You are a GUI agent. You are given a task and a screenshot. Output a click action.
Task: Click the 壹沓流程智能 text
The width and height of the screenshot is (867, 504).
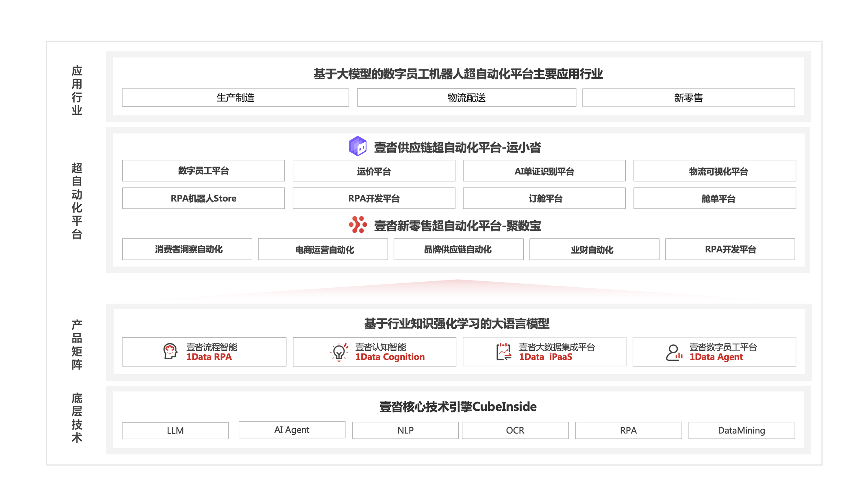[x=212, y=347]
